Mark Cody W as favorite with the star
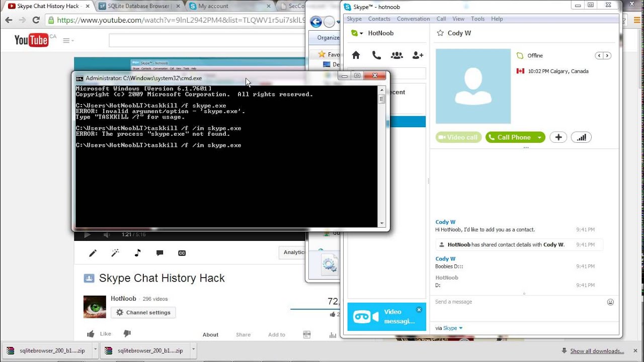Viewport: 644px width, 362px height. [440, 33]
